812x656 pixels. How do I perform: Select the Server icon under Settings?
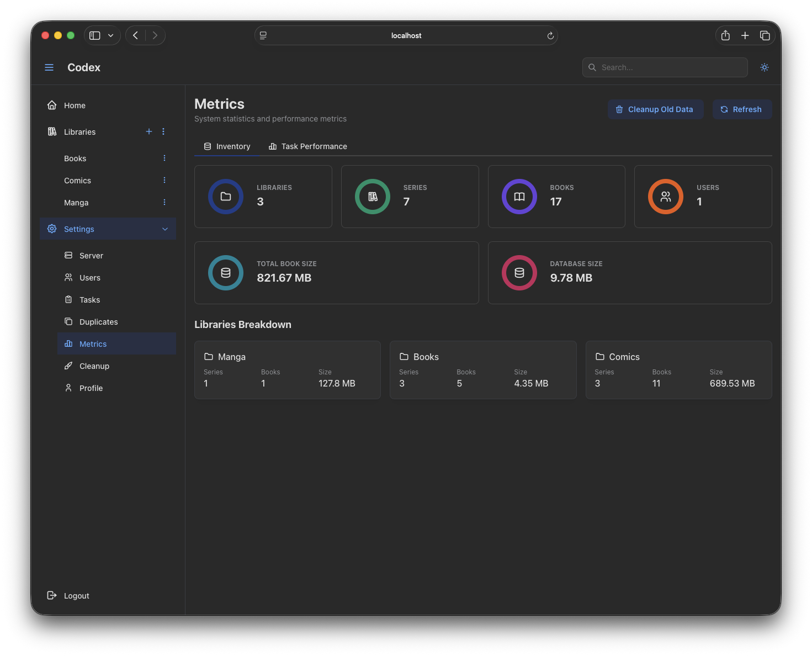[68, 255]
